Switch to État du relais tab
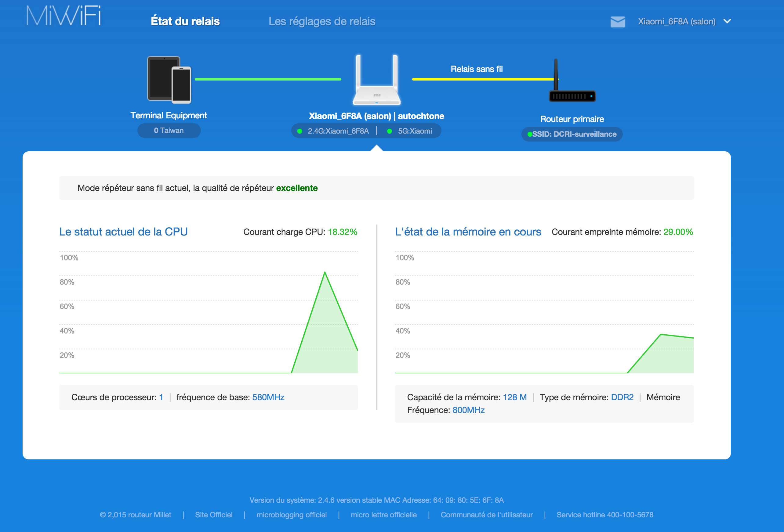The image size is (784, 532). point(185,21)
